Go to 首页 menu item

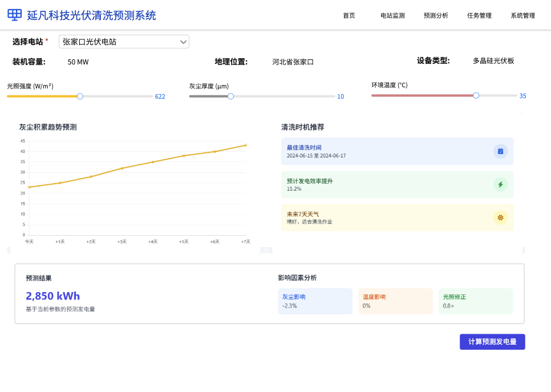point(349,15)
